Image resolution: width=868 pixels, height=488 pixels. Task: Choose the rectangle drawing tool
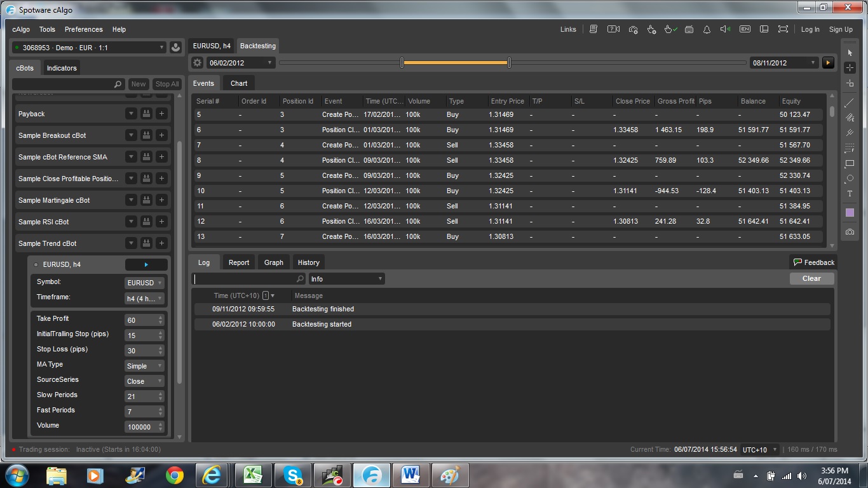(850, 163)
